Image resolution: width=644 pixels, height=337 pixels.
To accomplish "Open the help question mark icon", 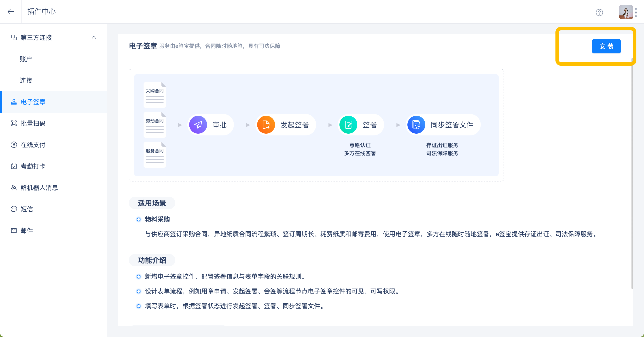I will coord(599,13).
